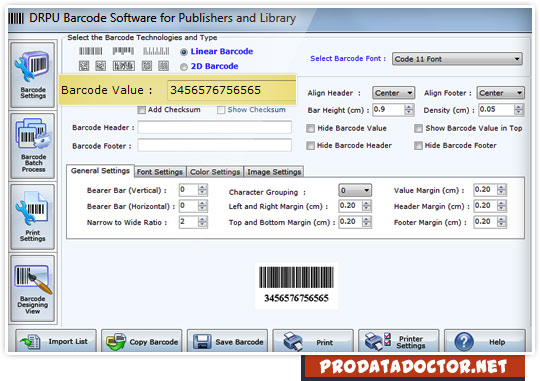Viewport: 540px width, 381px height.
Task: Select the wide third 2D barcode sample icon
Action: pos(124,65)
